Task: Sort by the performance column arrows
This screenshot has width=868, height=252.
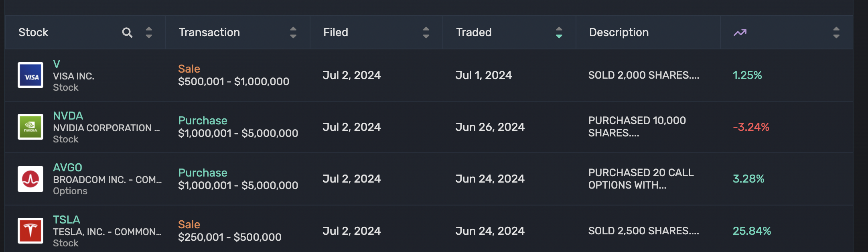Action: click(x=836, y=33)
